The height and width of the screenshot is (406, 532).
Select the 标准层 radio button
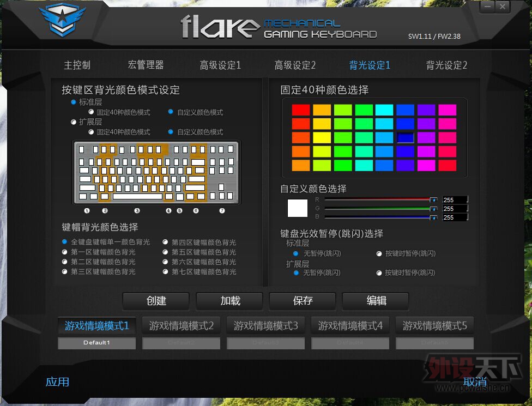point(73,102)
